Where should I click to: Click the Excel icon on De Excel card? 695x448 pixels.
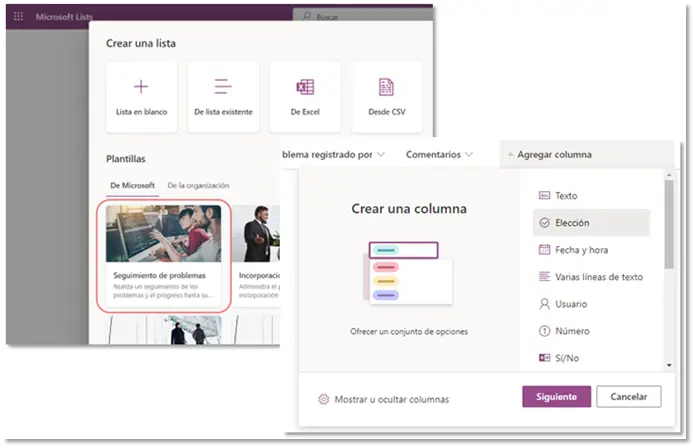305,87
